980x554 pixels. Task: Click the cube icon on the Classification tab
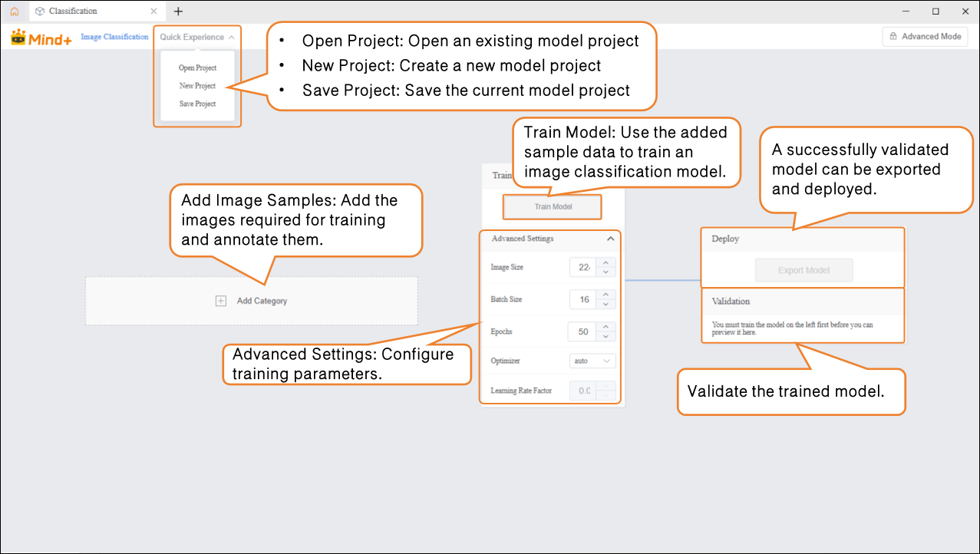click(40, 12)
